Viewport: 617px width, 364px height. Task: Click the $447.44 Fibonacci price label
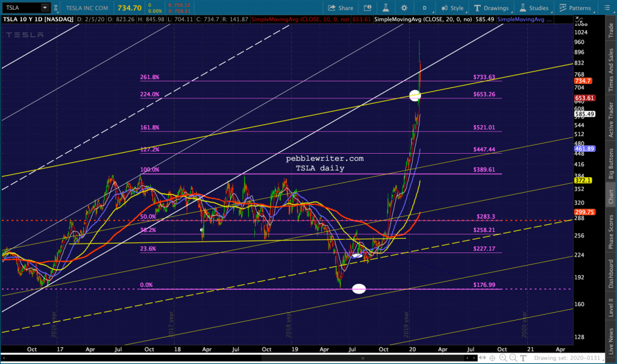[484, 149]
